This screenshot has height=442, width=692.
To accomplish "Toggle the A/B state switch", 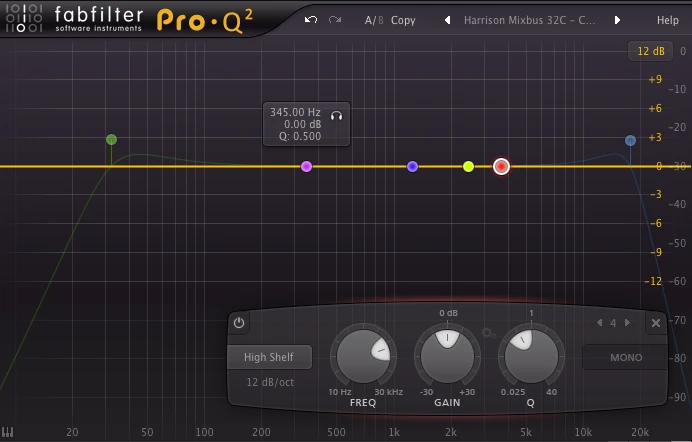I will coord(373,20).
